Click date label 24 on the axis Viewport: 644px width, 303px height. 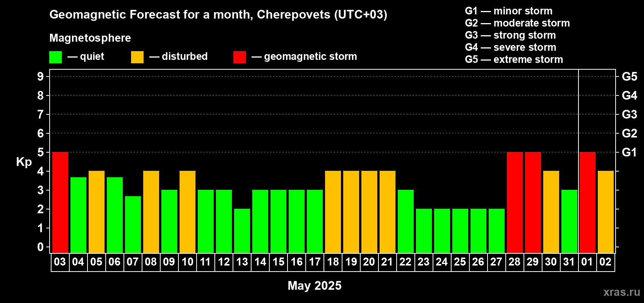point(442,262)
